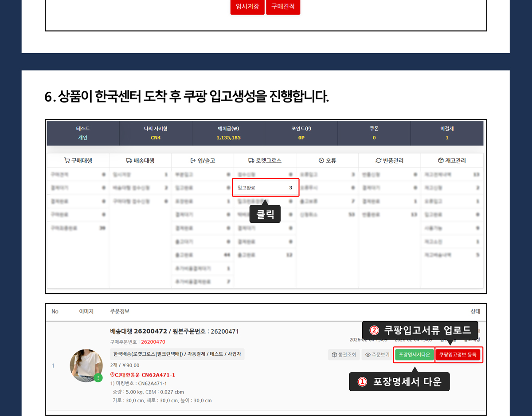Click the arrow icon beside 입/출고
This screenshot has width=532, height=416.
coord(193,161)
